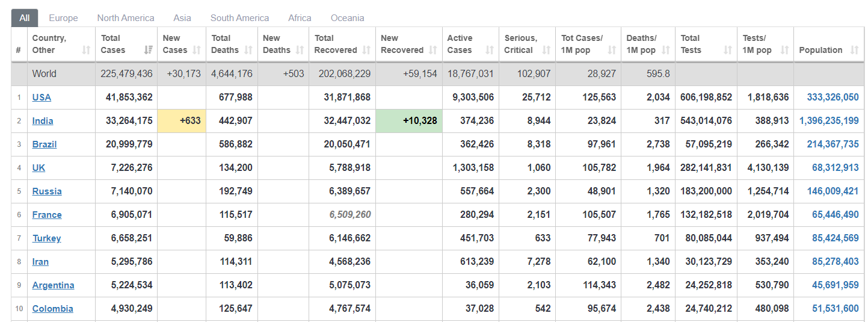Open Argentina population link 45,691,959

[x=836, y=285]
